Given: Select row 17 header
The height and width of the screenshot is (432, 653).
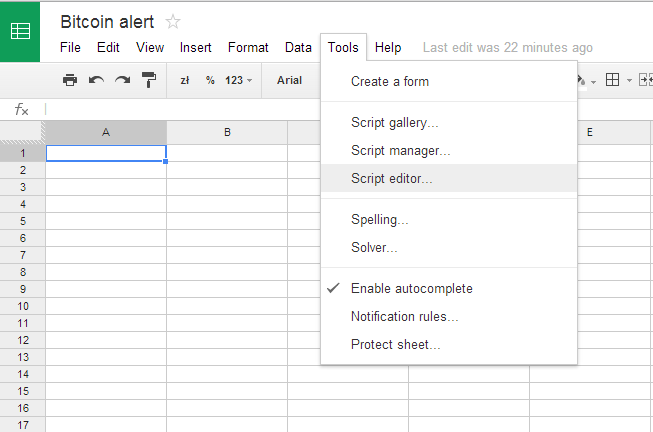Looking at the screenshot, I should pyautogui.click(x=23, y=425).
